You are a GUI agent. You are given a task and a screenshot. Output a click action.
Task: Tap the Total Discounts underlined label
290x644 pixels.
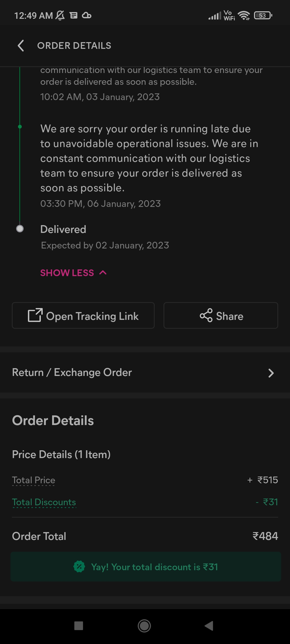(44, 502)
